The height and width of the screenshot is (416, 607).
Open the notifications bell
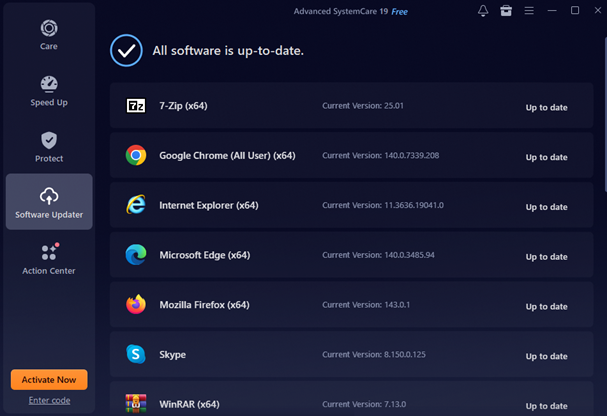pyautogui.click(x=484, y=11)
